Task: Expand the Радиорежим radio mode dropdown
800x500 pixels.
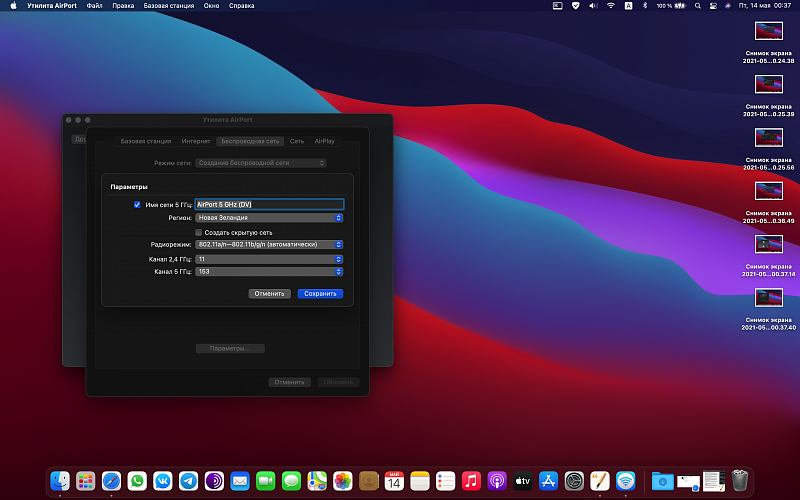Action: point(270,244)
